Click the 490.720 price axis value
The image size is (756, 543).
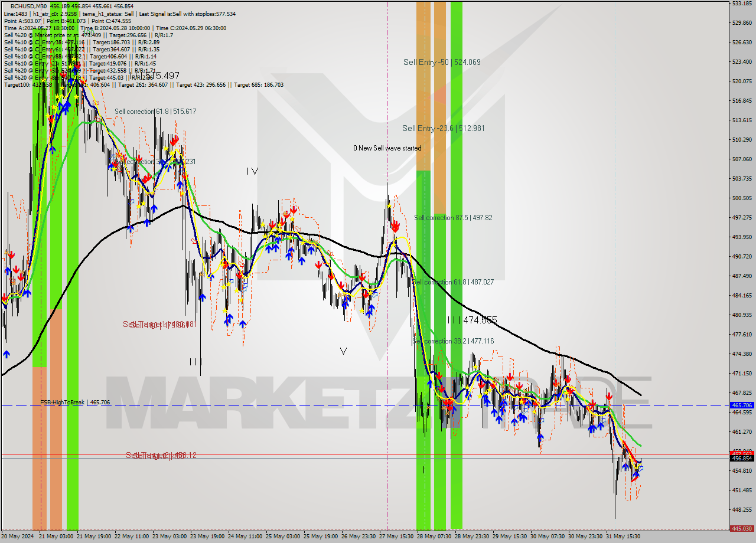point(742,256)
